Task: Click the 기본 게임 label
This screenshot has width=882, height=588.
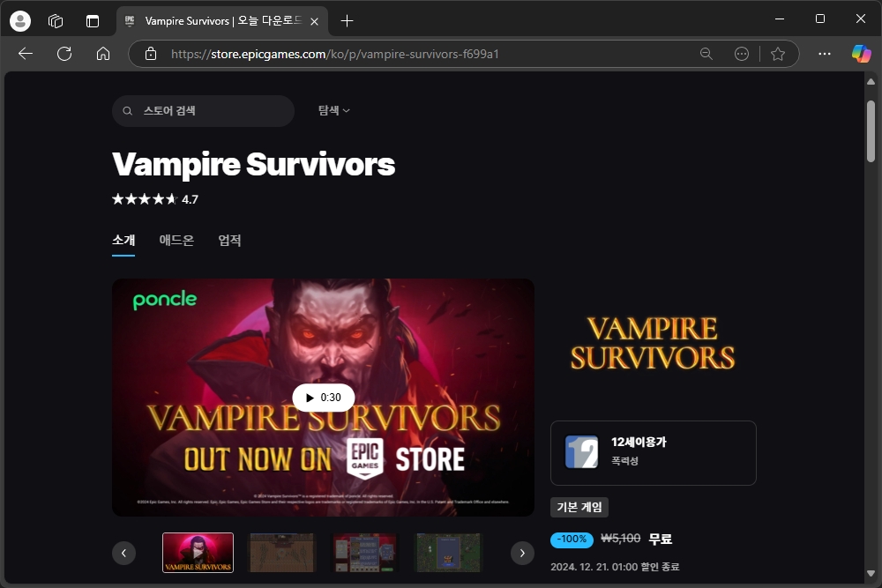Action: click(579, 507)
